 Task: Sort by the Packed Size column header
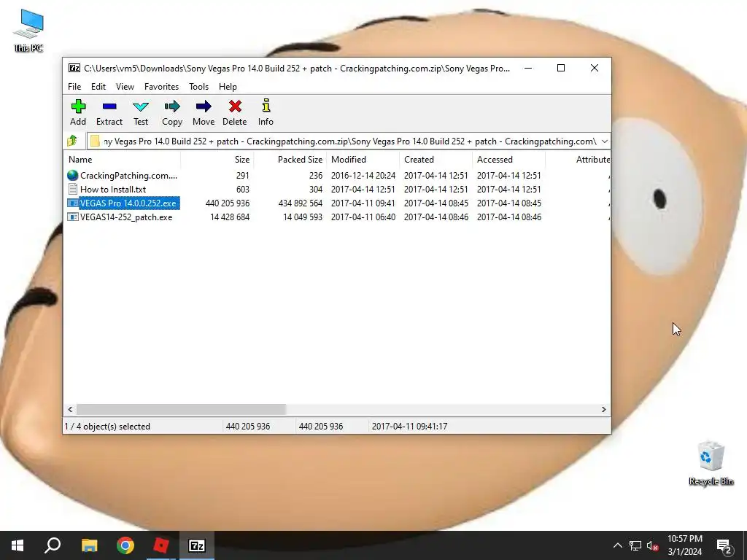point(290,160)
